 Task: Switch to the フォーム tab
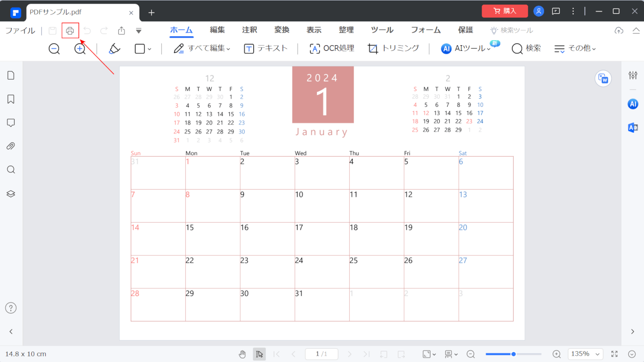tap(426, 30)
